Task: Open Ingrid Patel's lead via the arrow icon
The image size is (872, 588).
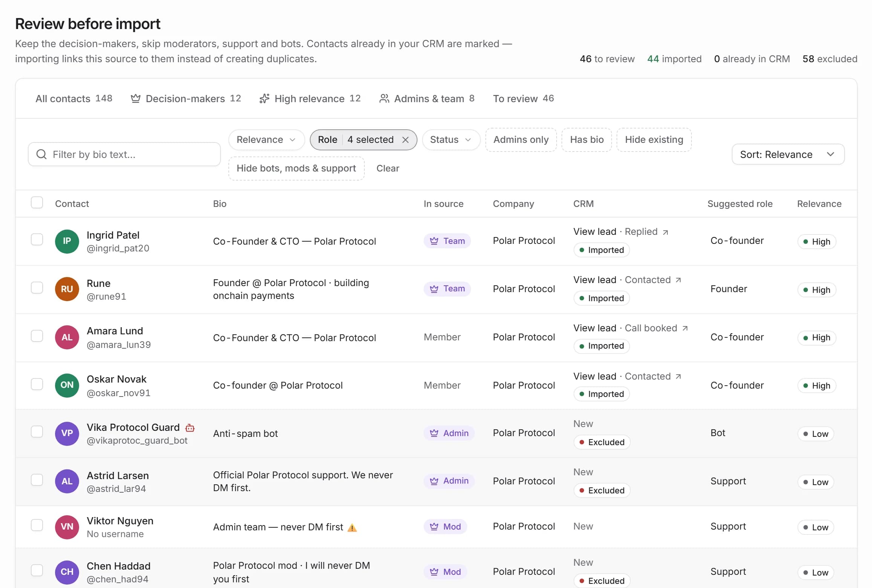Action: 665,232
